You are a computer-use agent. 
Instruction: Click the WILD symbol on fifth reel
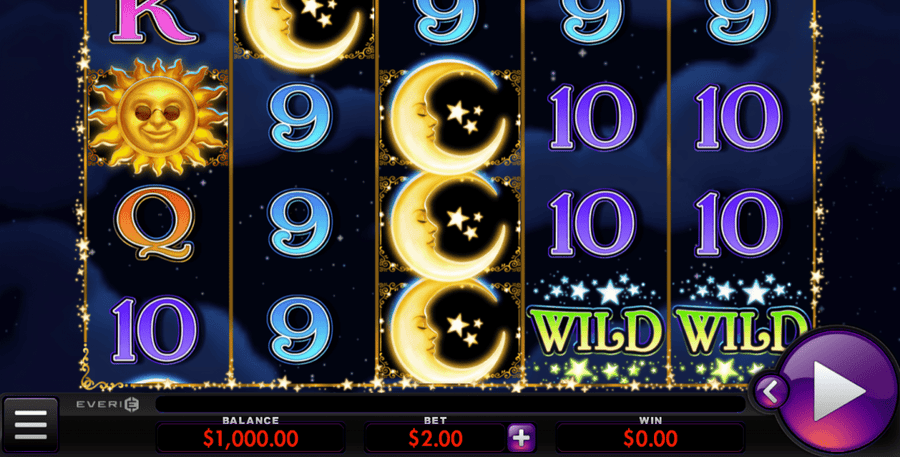pos(740,330)
